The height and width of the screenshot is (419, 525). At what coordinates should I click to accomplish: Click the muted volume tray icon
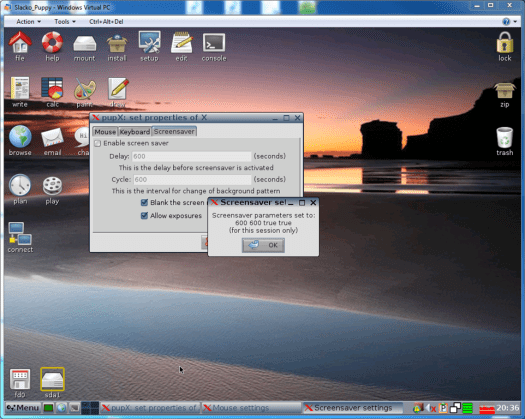[x=431, y=408]
